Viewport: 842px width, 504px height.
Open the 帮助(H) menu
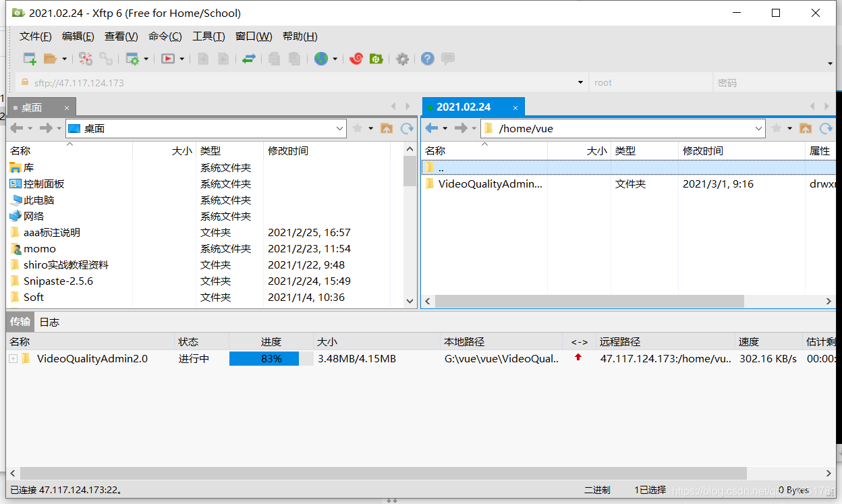point(300,36)
